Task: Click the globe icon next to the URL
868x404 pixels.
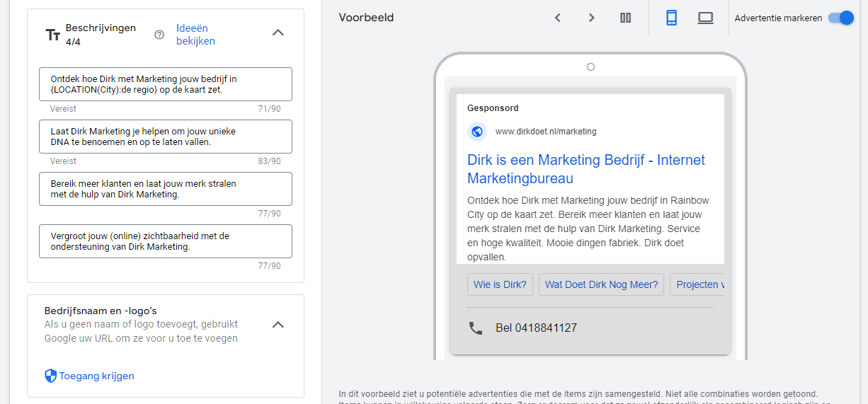Action: pyautogui.click(x=477, y=132)
